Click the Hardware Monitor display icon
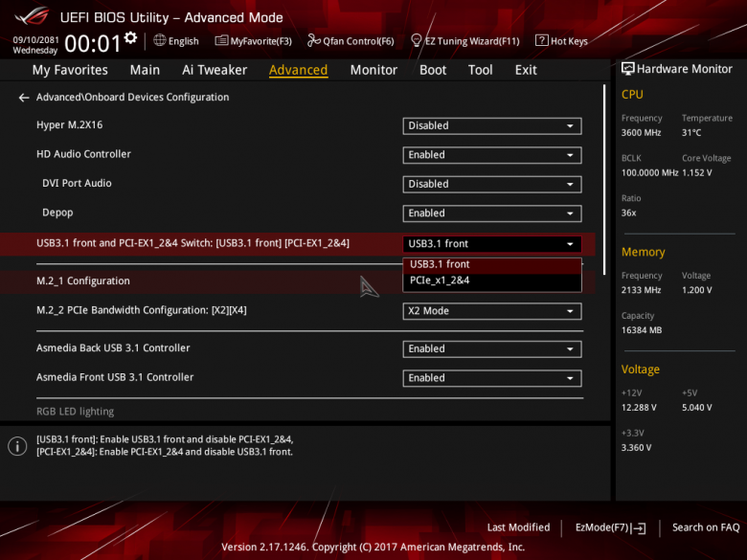Viewport: 747px width, 560px height. tap(628, 69)
